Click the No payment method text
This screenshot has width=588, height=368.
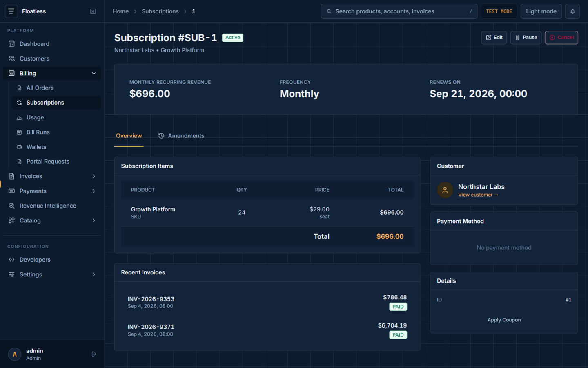tap(504, 248)
